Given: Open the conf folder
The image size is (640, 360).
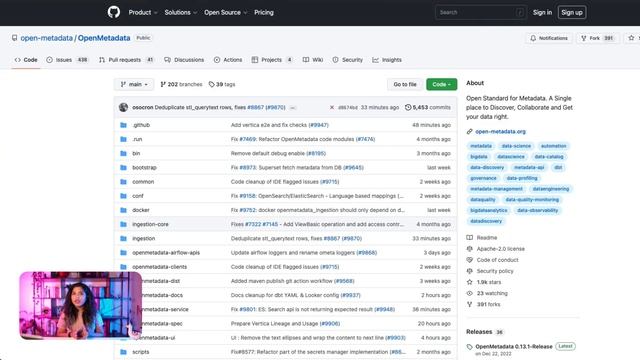Looking at the screenshot, I should pyautogui.click(x=138, y=196).
